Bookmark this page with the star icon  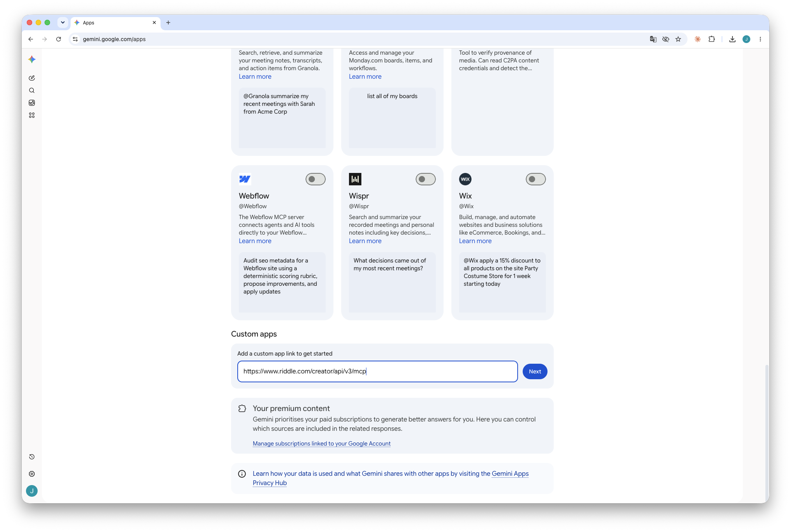pyautogui.click(x=678, y=39)
